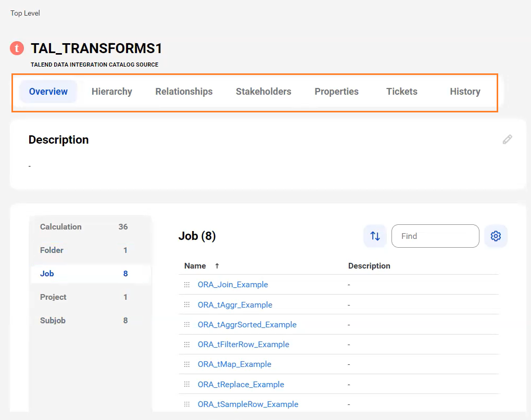Click the drag handle beside ORA_tAggr_Example
This screenshot has height=420, width=531.
[x=186, y=304]
